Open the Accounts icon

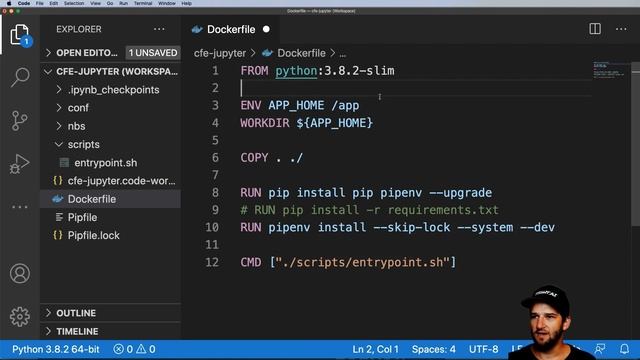coord(20,273)
